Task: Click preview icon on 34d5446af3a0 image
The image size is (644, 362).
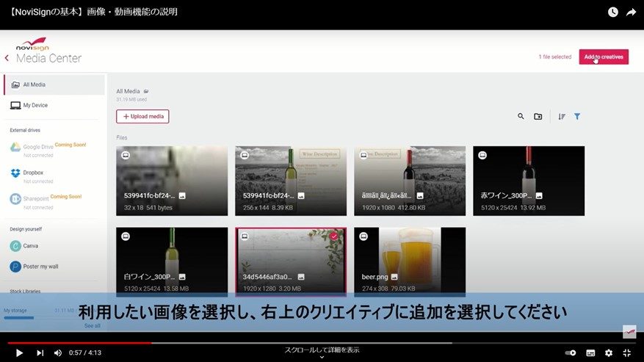Action: (x=245, y=236)
